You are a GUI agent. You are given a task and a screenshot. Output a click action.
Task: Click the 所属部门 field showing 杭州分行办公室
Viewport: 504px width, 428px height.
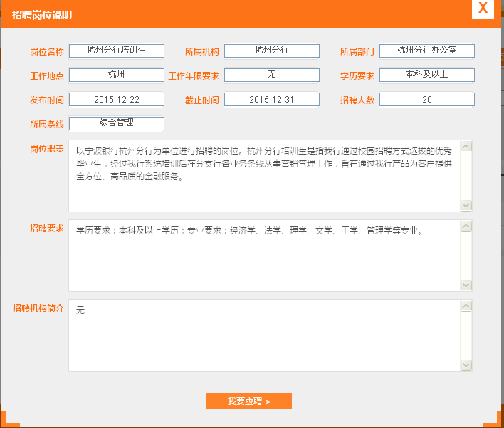coord(427,51)
